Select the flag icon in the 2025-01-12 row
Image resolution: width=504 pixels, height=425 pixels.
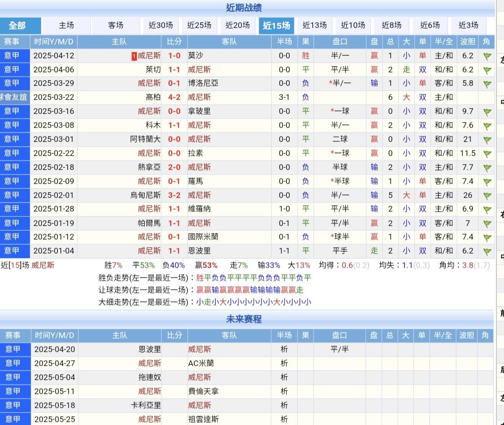pyautogui.click(x=487, y=237)
